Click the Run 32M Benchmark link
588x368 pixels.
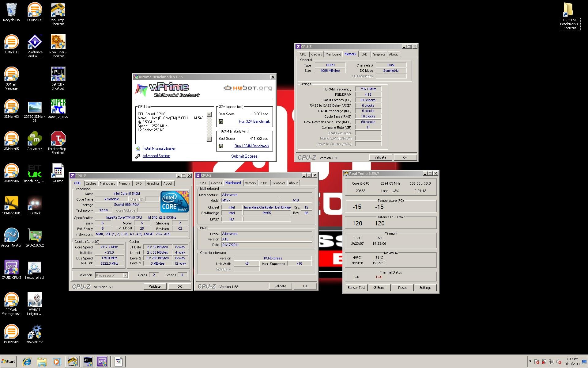point(254,121)
